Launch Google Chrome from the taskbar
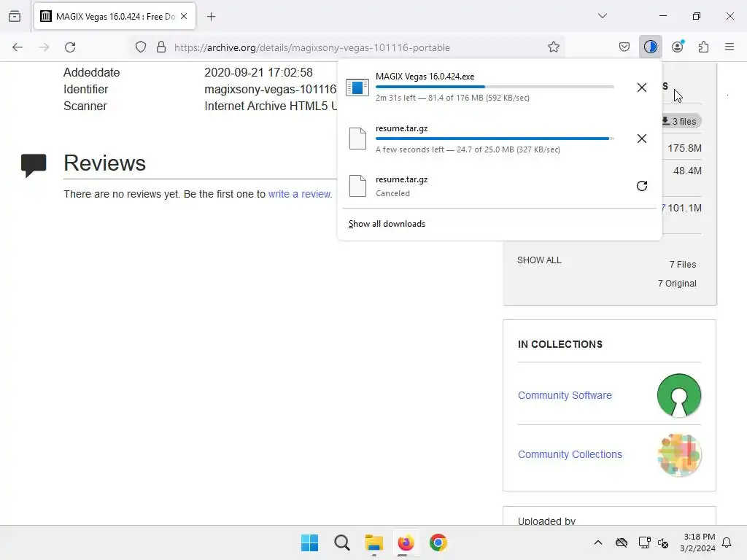Viewport: 747px width, 560px height. (x=438, y=542)
